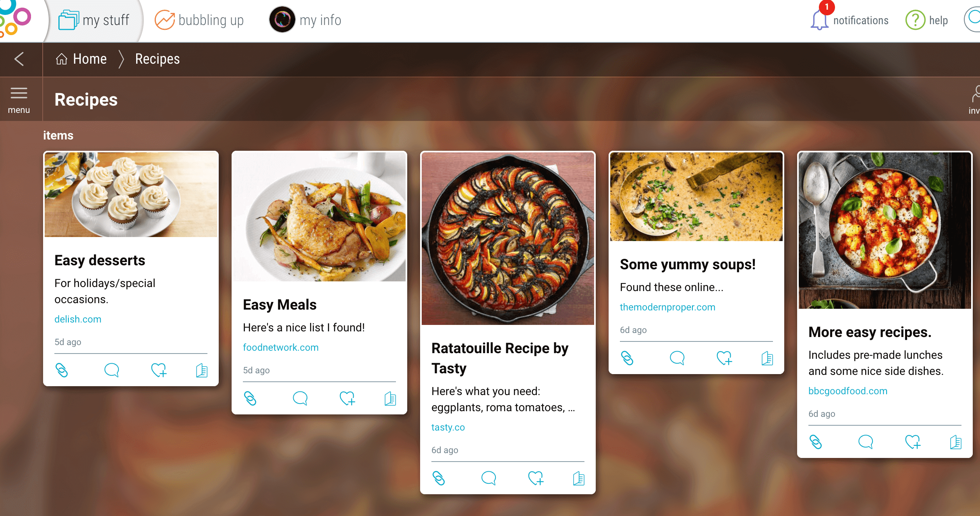Go back using the left arrow

tap(19, 59)
